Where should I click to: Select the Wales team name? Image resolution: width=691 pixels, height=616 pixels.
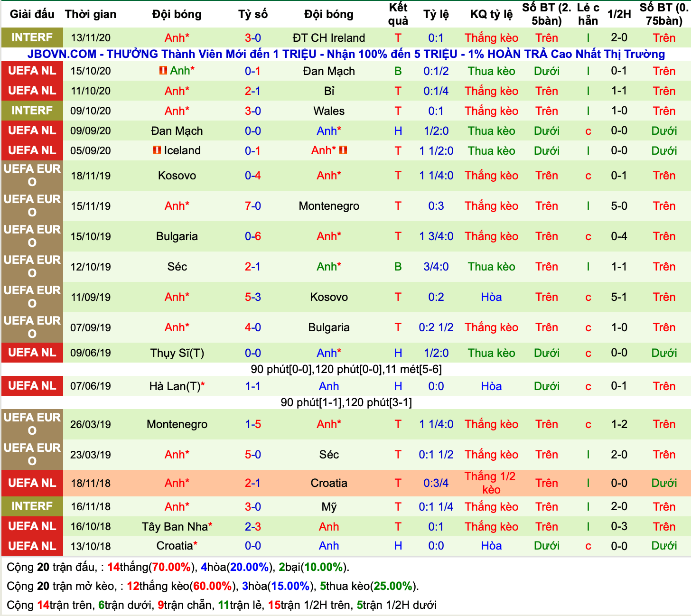[x=329, y=111]
